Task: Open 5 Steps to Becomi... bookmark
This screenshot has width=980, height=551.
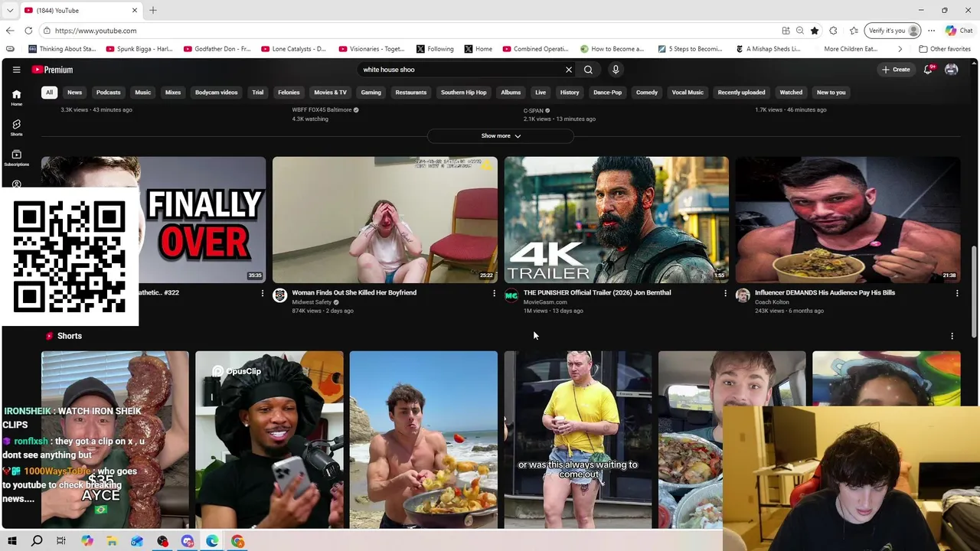Action: tap(690, 49)
